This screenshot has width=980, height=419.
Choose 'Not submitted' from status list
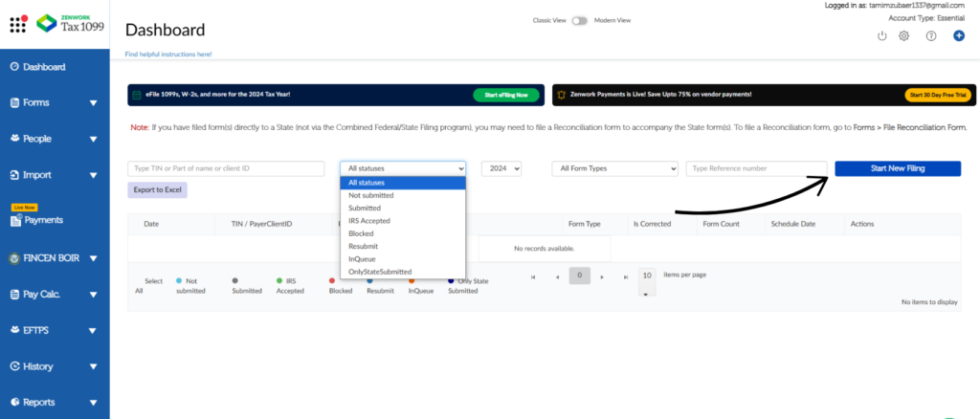[x=371, y=195]
